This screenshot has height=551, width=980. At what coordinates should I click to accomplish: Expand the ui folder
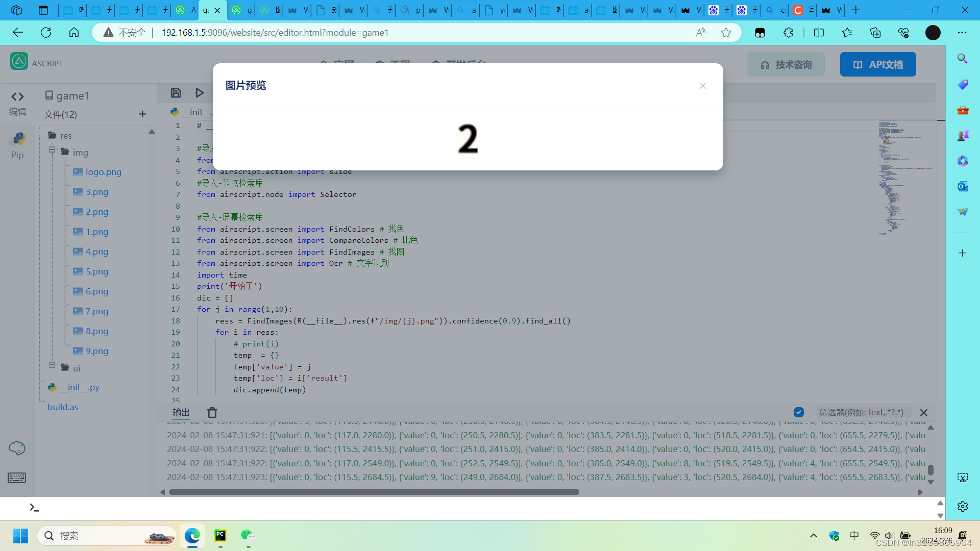tap(52, 364)
